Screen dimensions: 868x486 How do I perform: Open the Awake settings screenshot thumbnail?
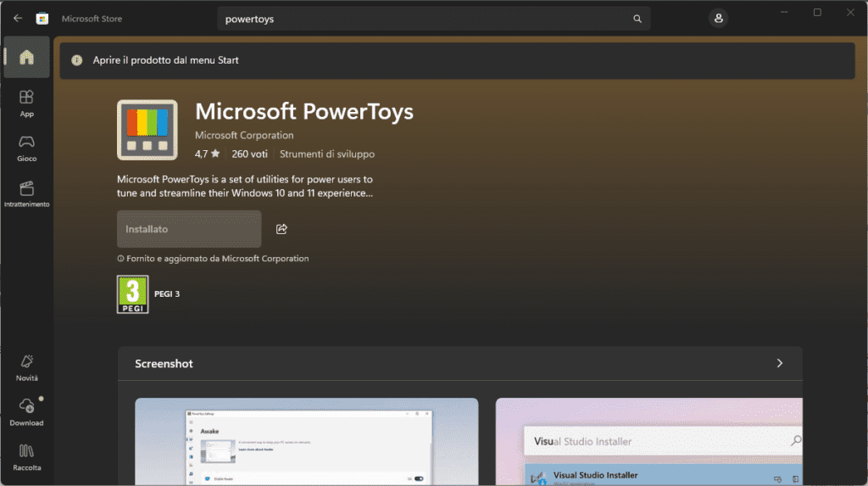coord(306,441)
